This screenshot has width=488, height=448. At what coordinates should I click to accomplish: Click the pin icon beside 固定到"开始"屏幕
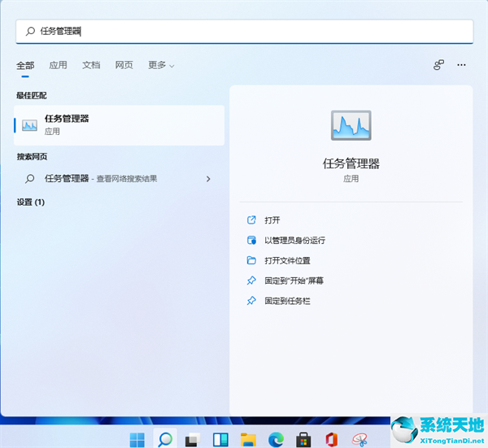(x=251, y=281)
